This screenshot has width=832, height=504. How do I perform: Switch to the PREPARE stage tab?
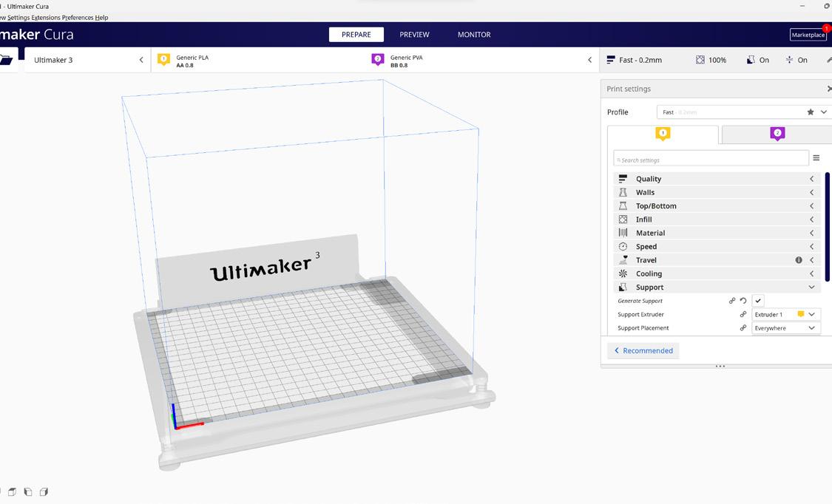[x=356, y=35]
